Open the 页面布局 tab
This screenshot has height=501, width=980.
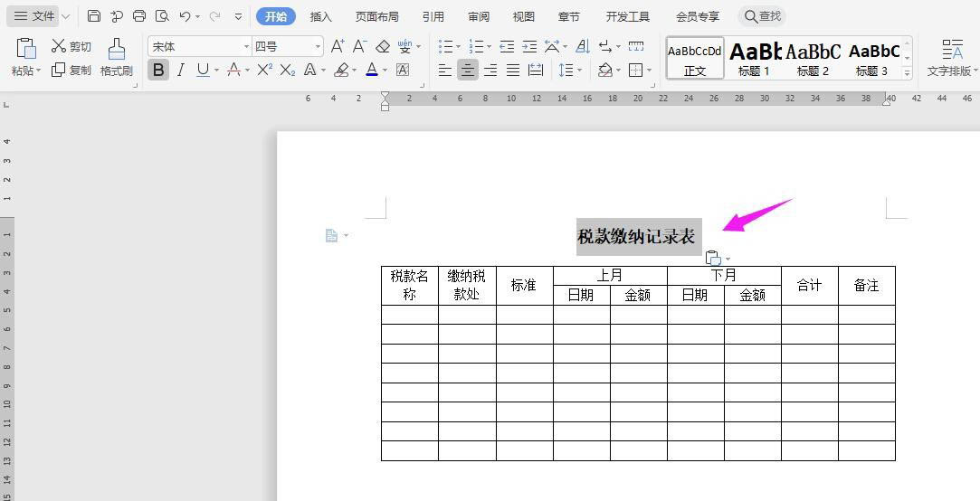376,16
